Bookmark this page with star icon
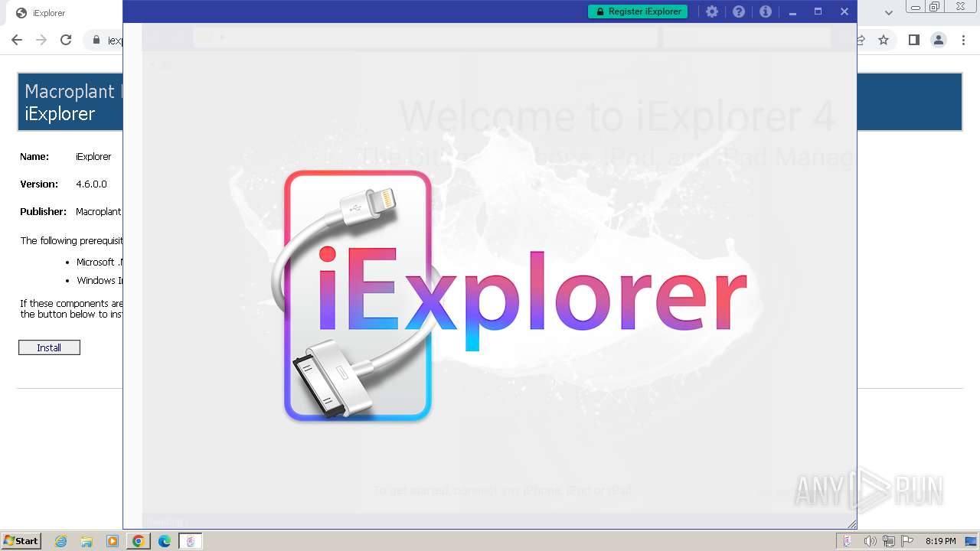 pos(884,40)
